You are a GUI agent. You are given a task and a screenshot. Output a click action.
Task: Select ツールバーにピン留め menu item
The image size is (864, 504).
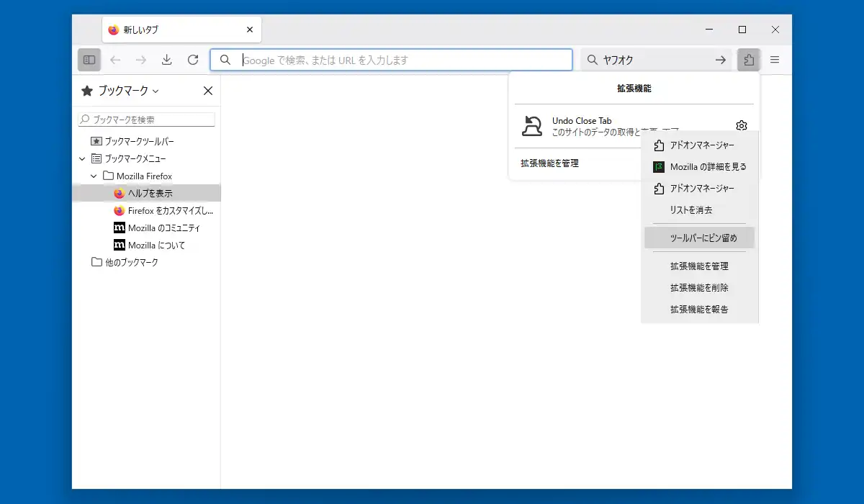699,238
